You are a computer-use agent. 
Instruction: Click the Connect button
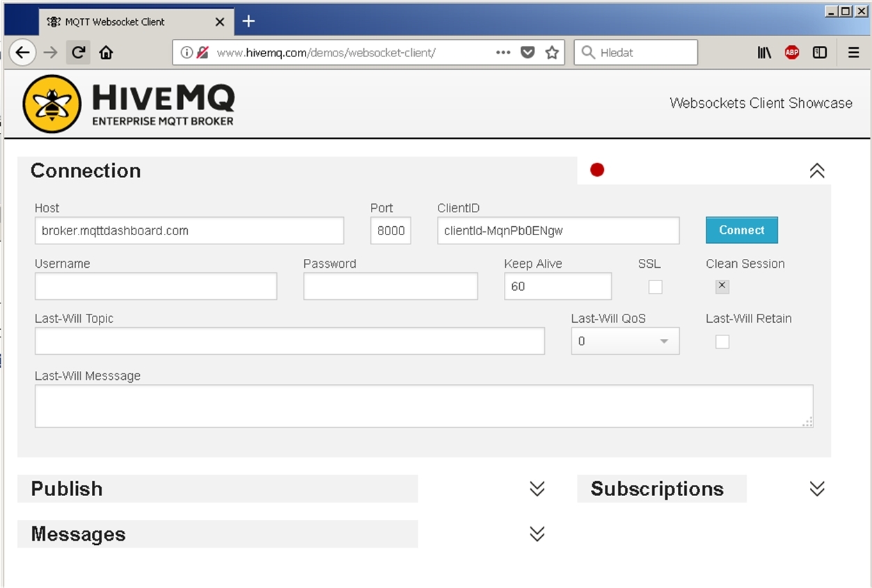[742, 230]
